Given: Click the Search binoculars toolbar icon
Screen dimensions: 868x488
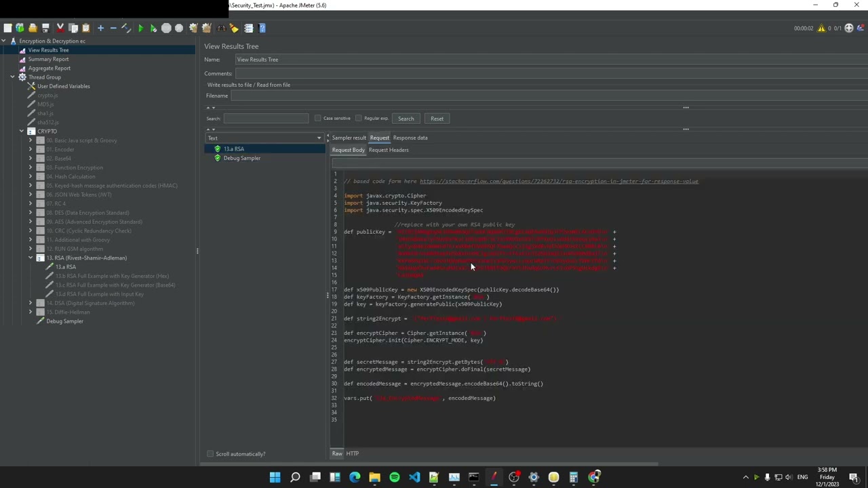Looking at the screenshot, I should tap(221, 28).
